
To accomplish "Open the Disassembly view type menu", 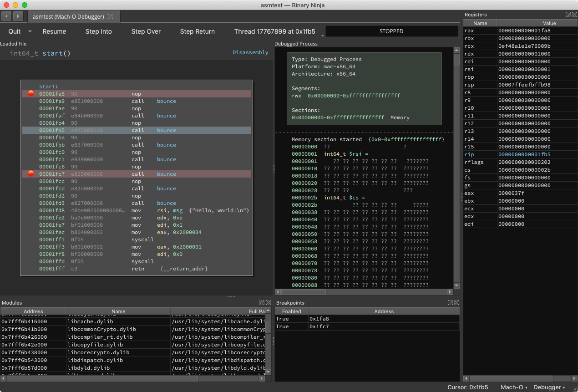I will pos(250,52).
